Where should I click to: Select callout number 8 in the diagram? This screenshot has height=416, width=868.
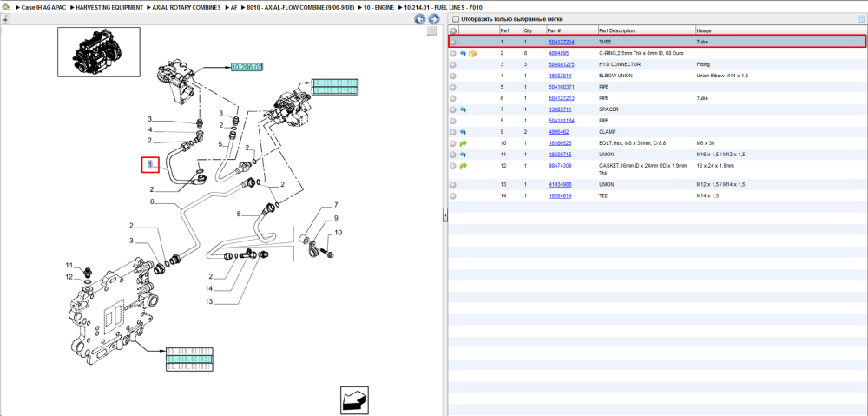click(239, 214)
